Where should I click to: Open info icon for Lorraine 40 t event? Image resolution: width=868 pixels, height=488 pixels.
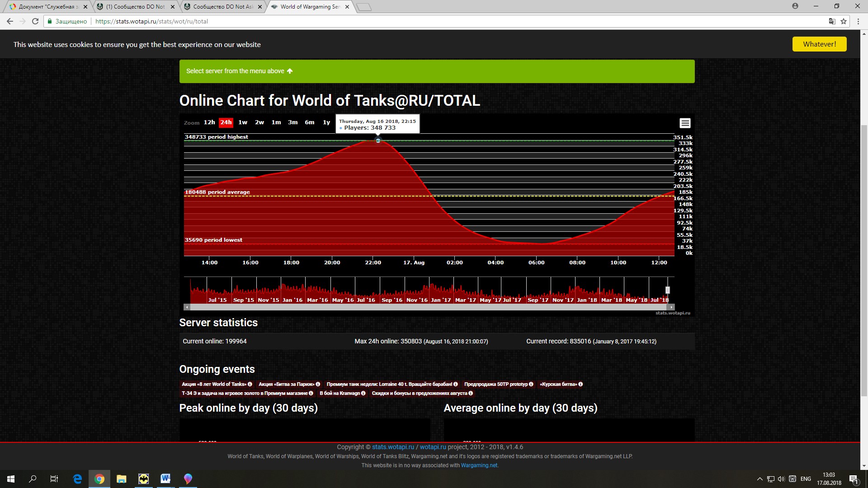[x=456, y=384]
